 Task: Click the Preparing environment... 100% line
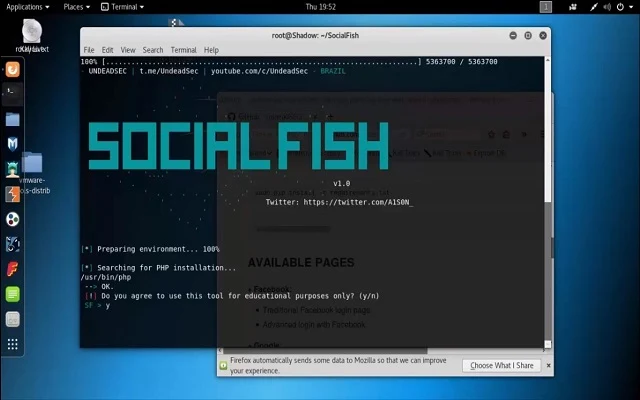click(x=150, y=249)
